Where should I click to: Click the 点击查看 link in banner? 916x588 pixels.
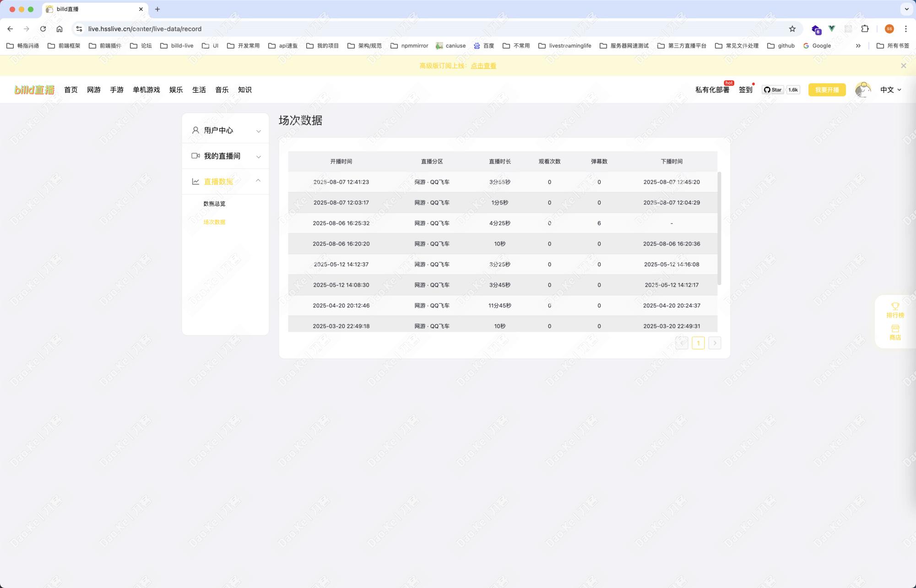point(483,66)
